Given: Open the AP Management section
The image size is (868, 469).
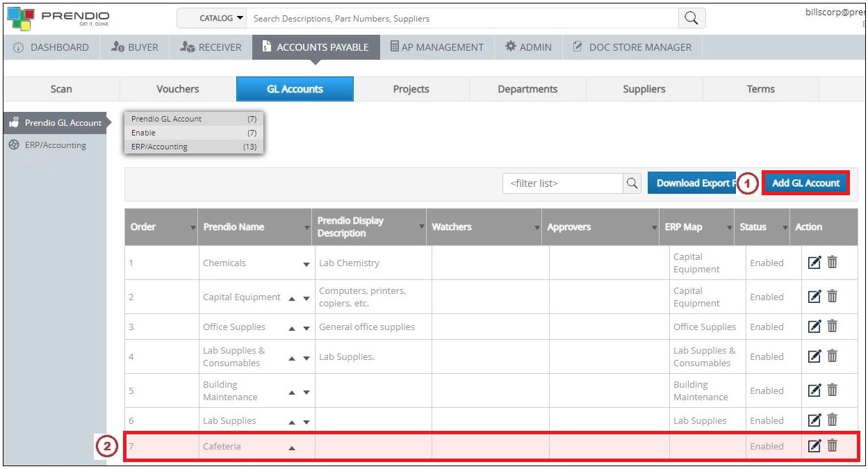Looking at the screenshot, I should 437,47.
